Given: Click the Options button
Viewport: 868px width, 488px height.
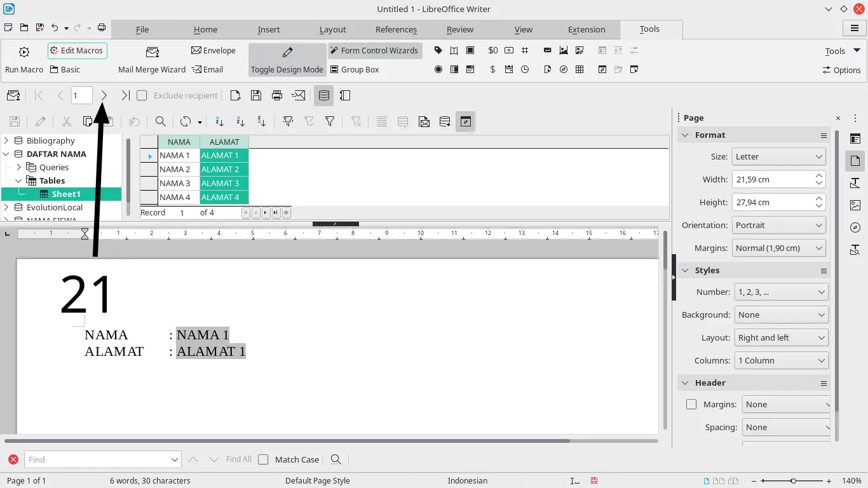Looking at the screenshot, I should 841,70.
